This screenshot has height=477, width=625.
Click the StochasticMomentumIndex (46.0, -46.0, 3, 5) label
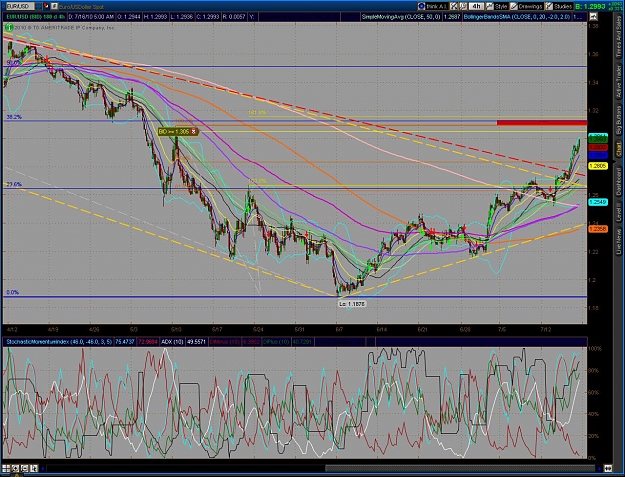59,342
